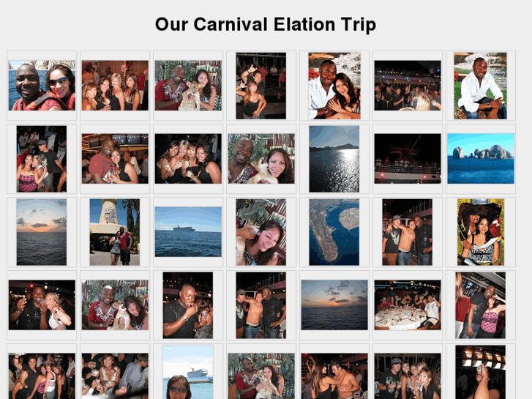Select the couple sitting by waterfall backdrop photo
Screen dimensions: 532x399
(x=334, y=86)
